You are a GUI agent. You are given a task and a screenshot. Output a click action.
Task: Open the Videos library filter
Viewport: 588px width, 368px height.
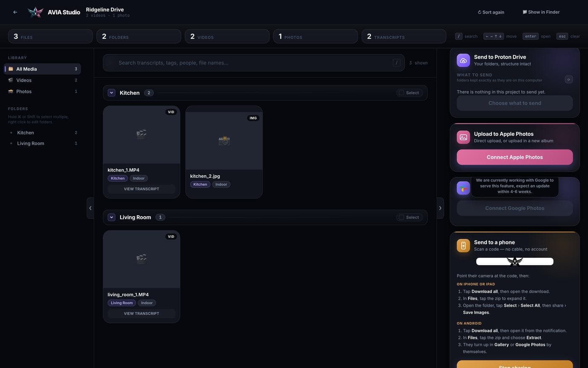point(42,80)
